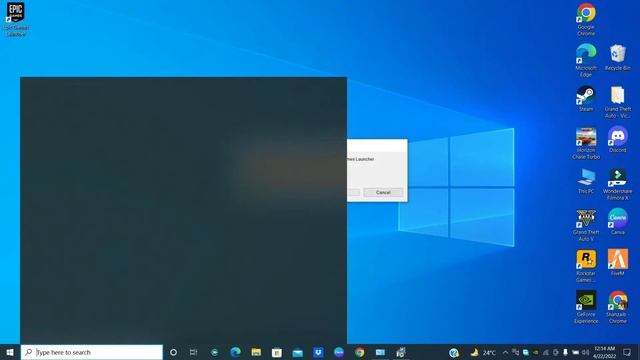Open Dropbox from the taskbar
This screenshot has height=360, width=640.
[x=318, y=352]
